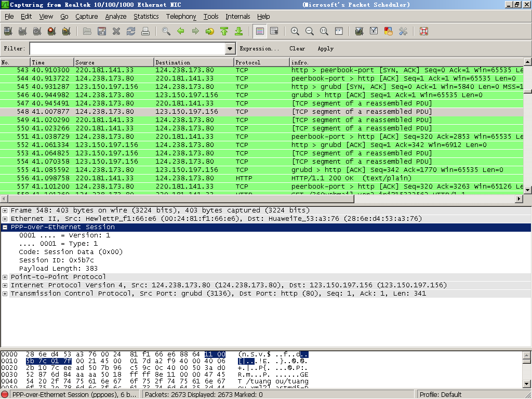
Task: Expand Internet Protocol Version 4 node
Action: click(5, 285)
